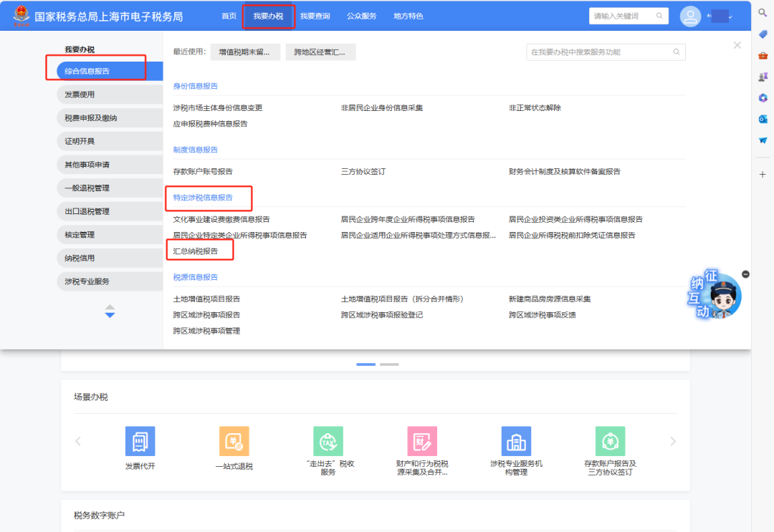Image resolution: width=774 pixels, height=532 pixels.
Task: Switch to the 我要查询 menu
Action: pos(316,15)
